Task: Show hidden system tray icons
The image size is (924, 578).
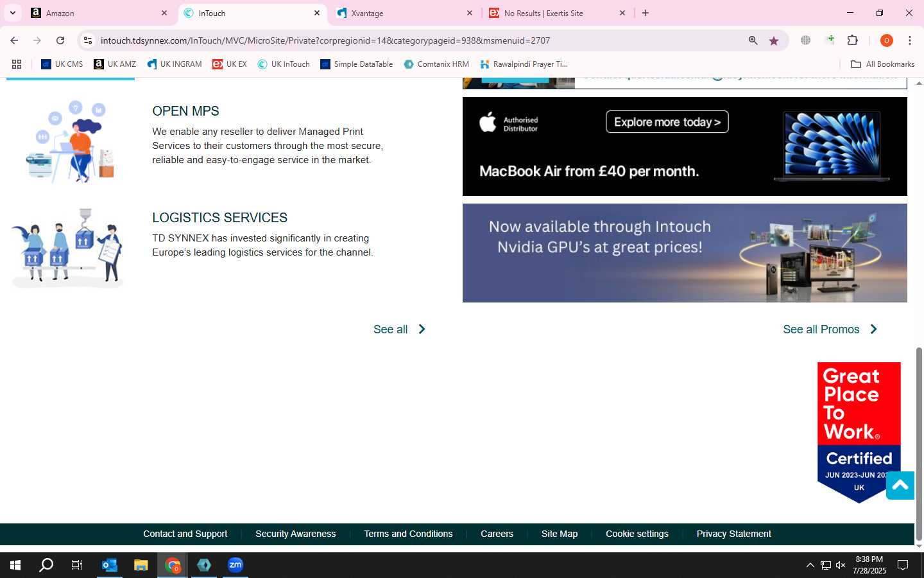Action: (x=810, y=565)
